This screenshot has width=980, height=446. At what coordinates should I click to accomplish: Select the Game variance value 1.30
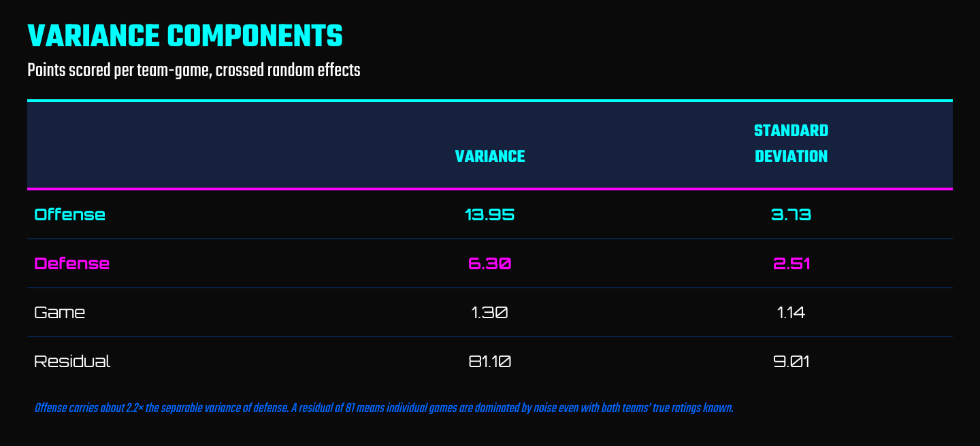tap(490, 313)
